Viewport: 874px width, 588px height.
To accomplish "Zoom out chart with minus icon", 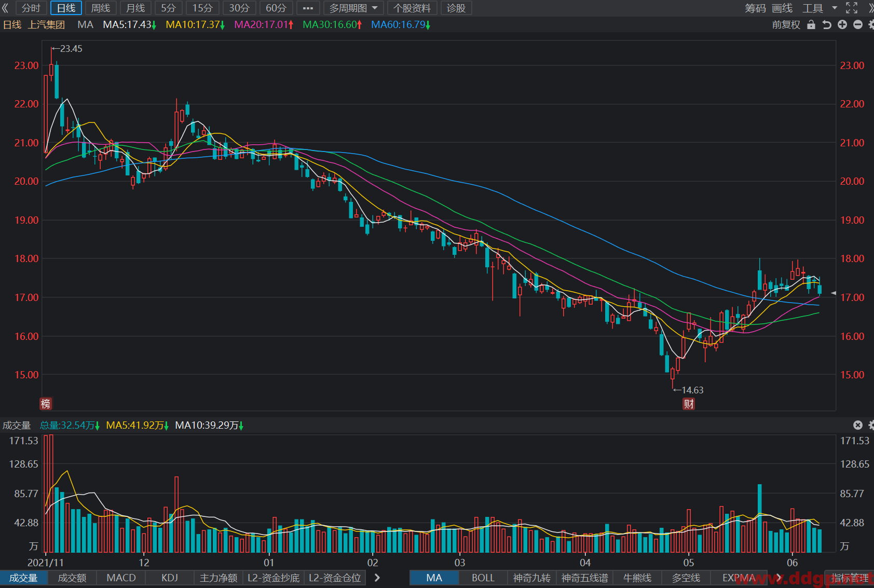I will point(858,24).
